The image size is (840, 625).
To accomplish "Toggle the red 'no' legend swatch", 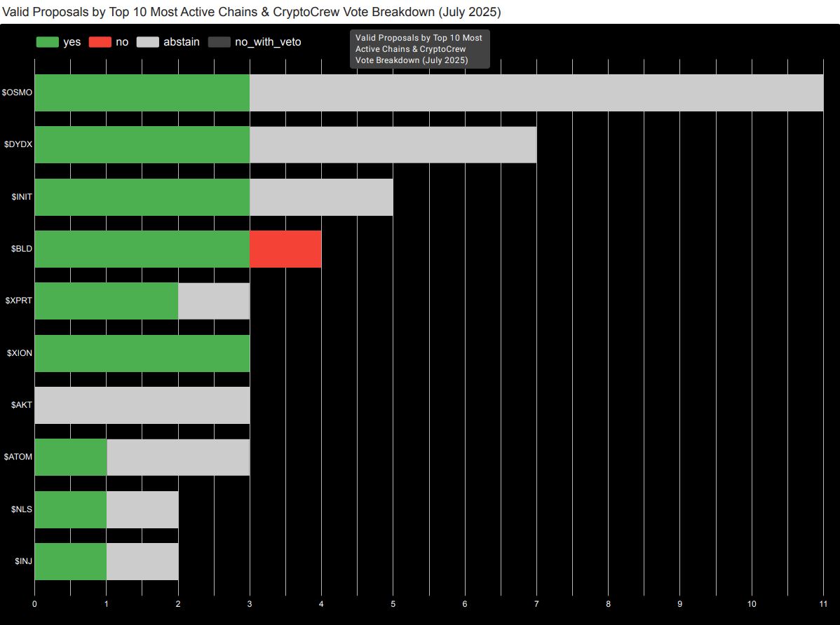I will click(x=100, y=42).
